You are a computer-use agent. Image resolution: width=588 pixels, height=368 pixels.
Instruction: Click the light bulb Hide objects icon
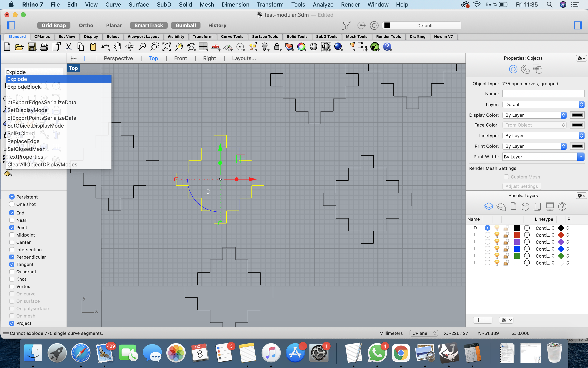[x=265, y=46]
